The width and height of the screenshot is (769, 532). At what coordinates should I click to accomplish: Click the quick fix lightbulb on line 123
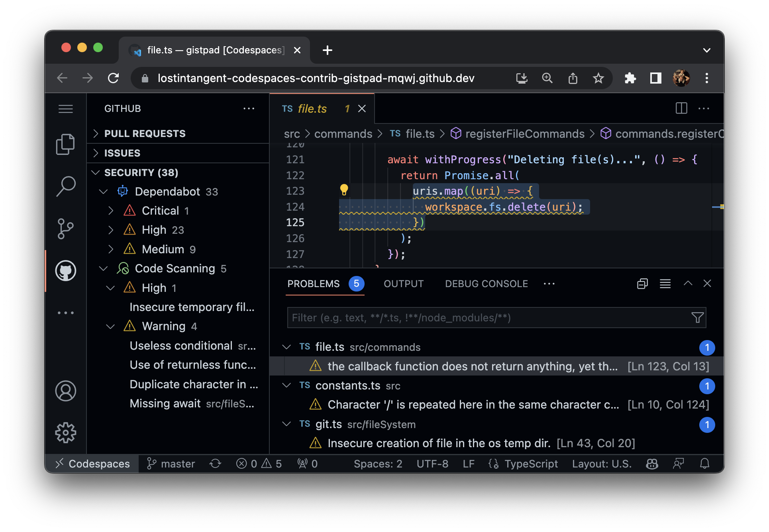click(344, 190)
